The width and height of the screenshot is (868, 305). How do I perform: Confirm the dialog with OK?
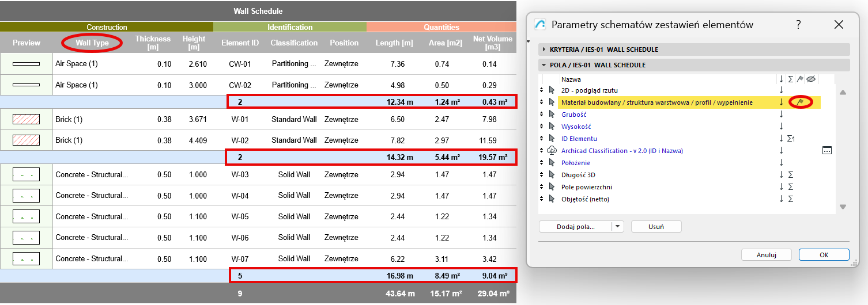[824, 255]
